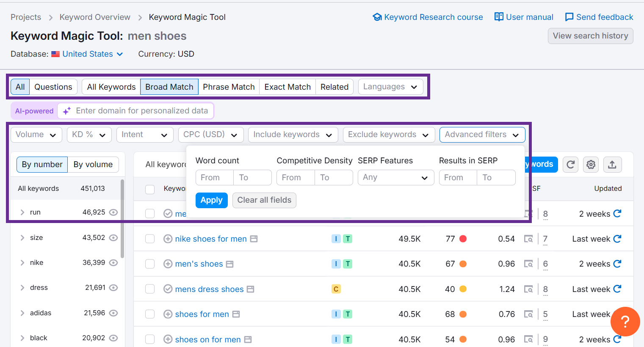Expand the run keyword group

point(22,212)
